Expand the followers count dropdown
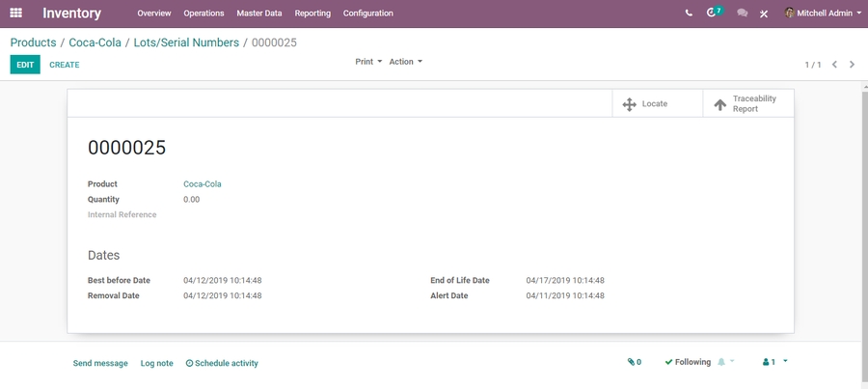The height and width of the screenshot is (389, 868). coord(774,362)
